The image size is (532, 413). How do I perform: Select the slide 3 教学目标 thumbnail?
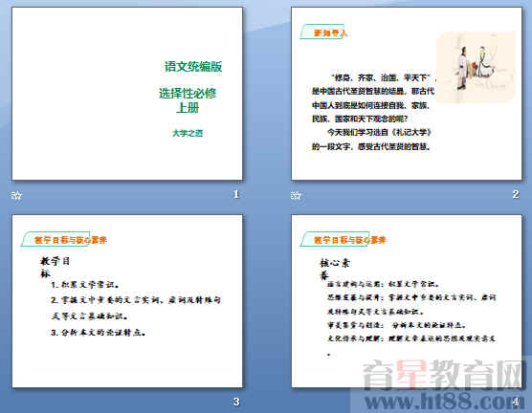(x=127, y=301)
